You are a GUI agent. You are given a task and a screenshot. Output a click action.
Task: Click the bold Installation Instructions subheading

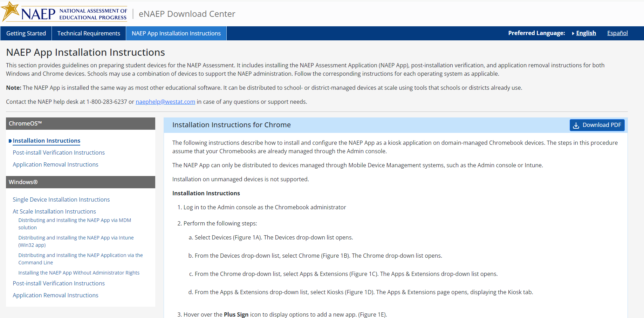tap(206, 193)
